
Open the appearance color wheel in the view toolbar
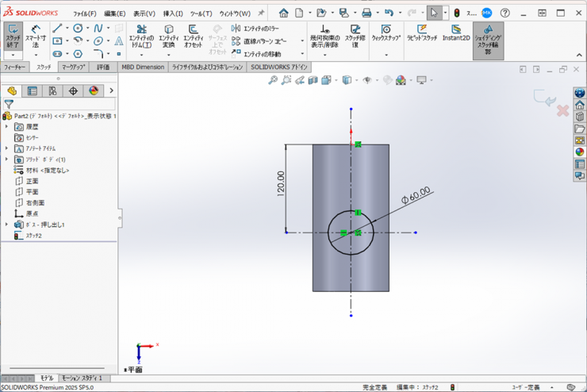401,80
